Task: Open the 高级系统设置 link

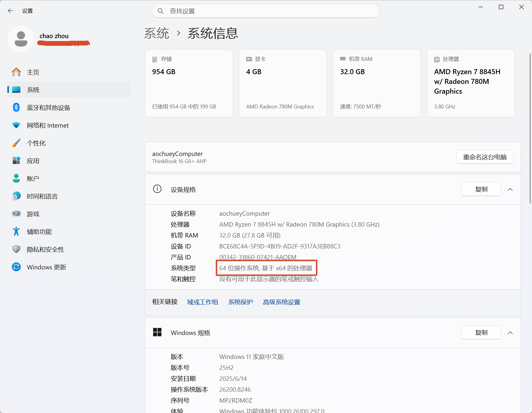Action: [x=282, y=302]
